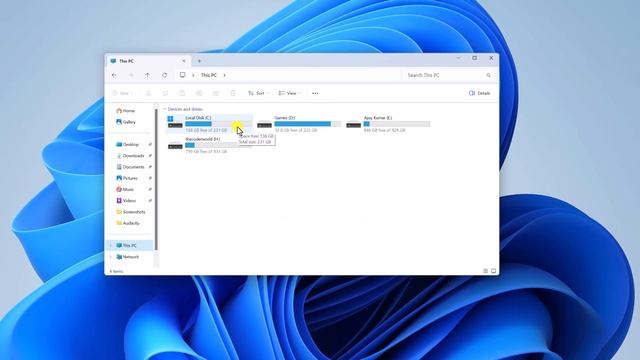
Task: Click This PC breadcrumb in address bar
Action: [209, 75]
